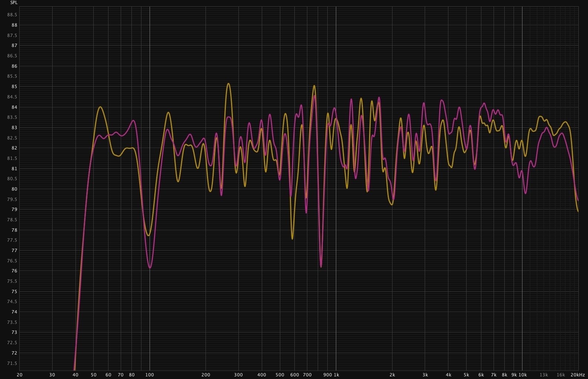Select the 9k frequency label
This screenshot has width=588, height=379.
point(514,375)
